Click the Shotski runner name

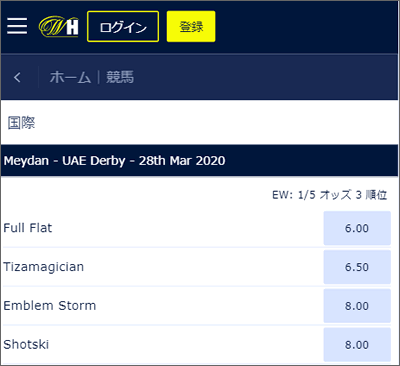(x=26, y=344)
